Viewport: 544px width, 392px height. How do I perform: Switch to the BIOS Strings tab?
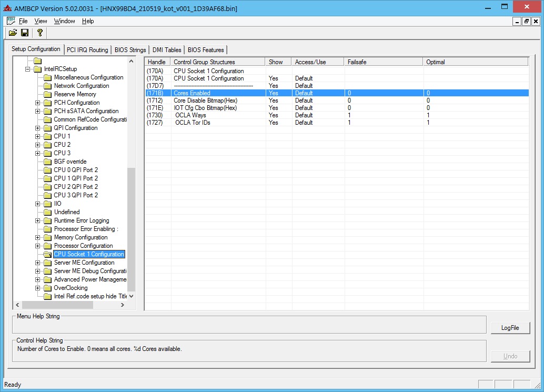[130, 50]
